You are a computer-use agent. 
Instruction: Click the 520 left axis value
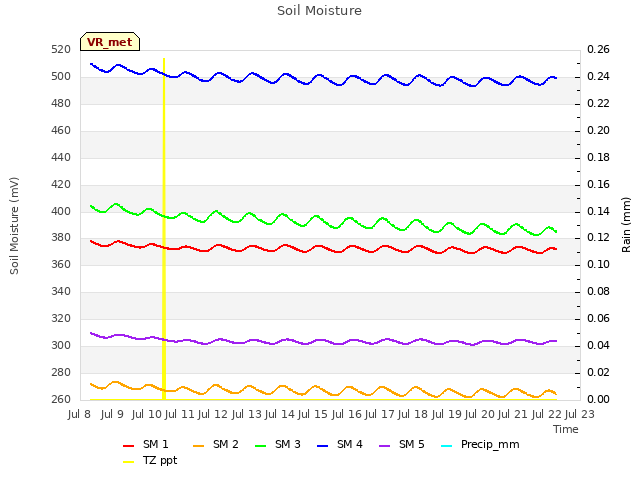point(61,50)
